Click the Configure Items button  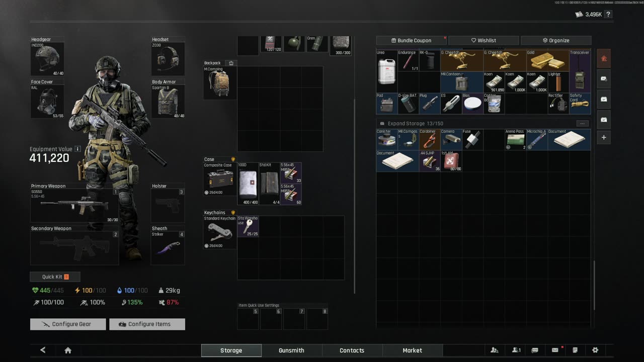147,324
